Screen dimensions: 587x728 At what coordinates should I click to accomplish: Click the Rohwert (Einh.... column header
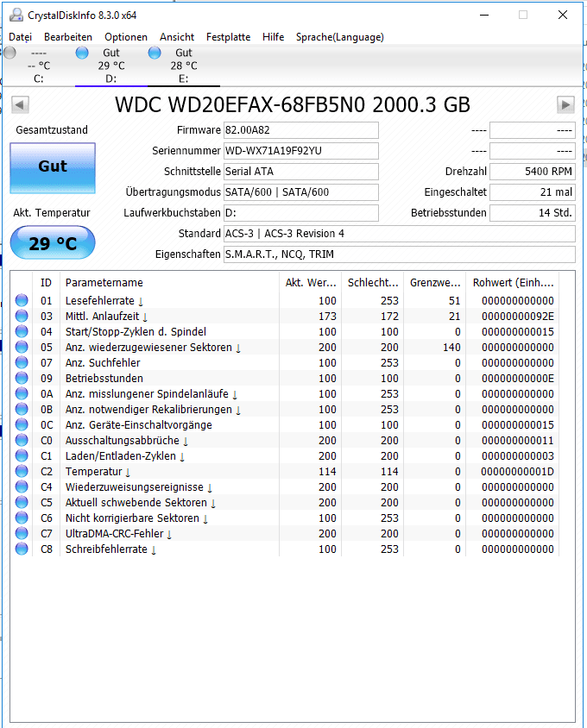[513, 283]
